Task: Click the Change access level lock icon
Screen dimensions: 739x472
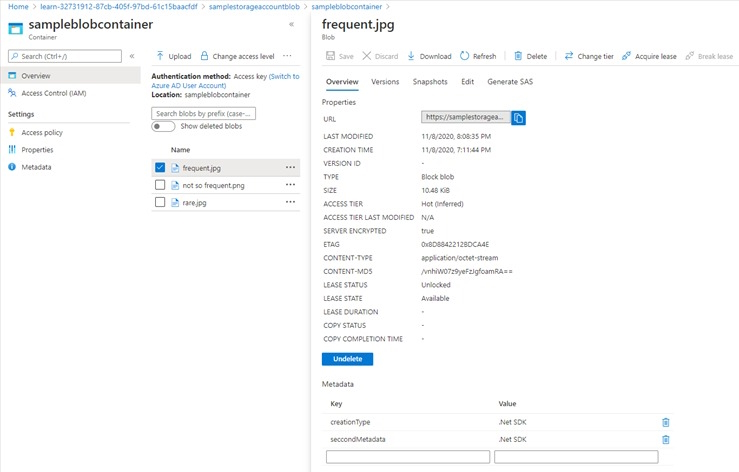Action: 204,56
